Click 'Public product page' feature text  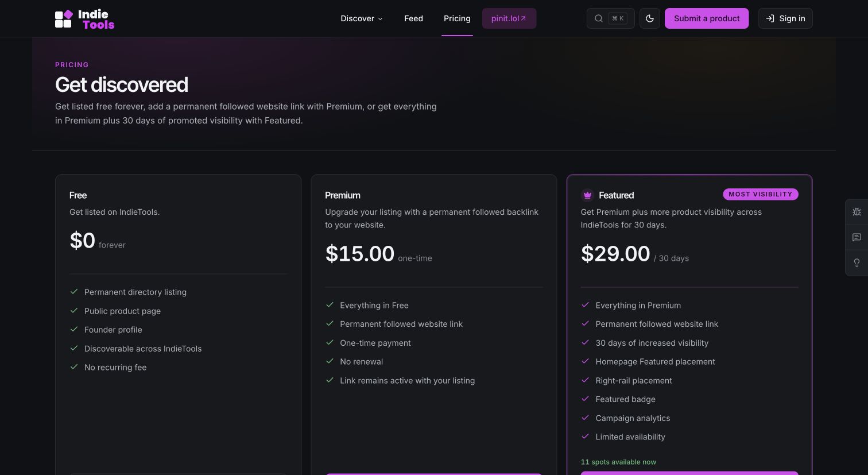pyautogui.click(x=122, y=311)
